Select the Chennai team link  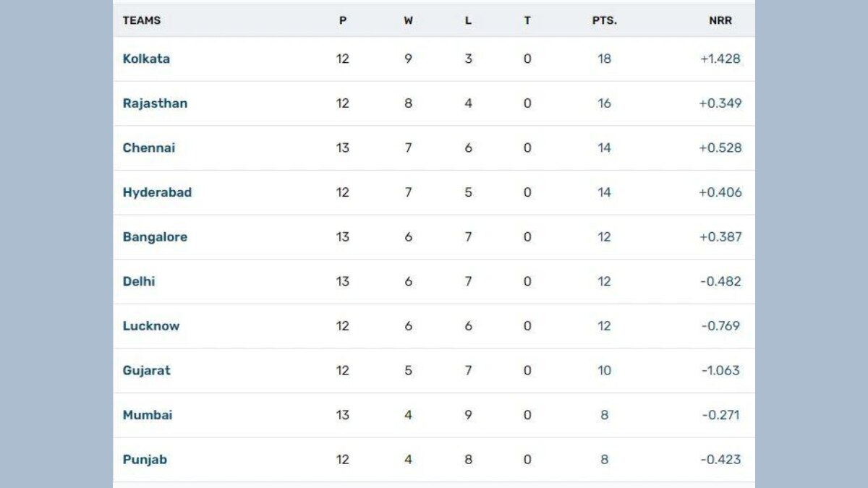[x=149, y=147]
